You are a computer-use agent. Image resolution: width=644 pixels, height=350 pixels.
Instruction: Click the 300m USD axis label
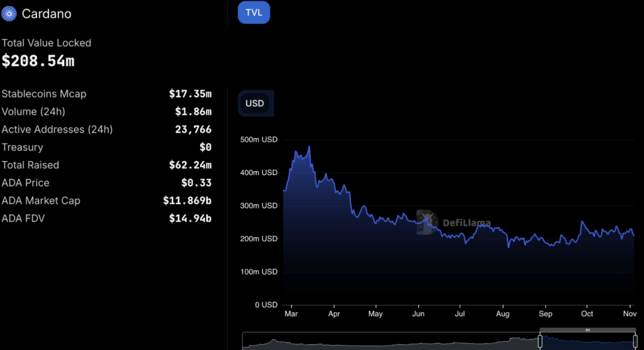258,206
